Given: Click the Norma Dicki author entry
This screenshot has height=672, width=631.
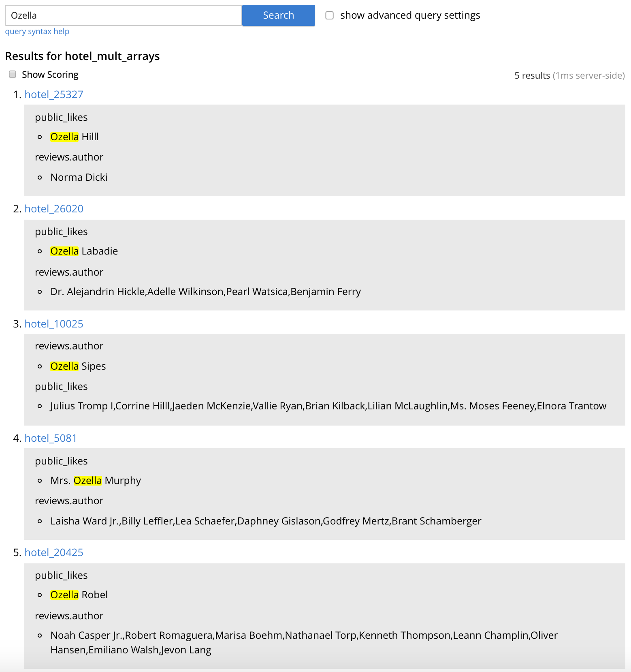Looking at the screenshot, I should [x=79, y=178].
